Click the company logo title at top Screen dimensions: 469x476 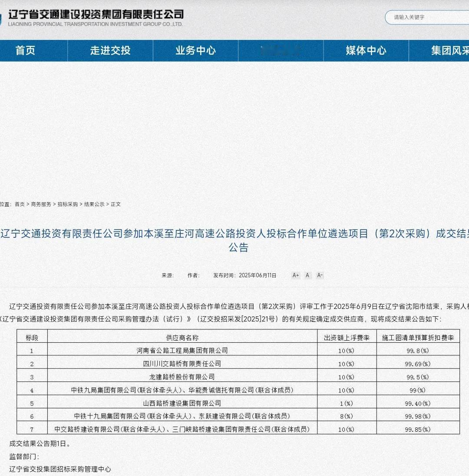[x=96, y=14]
